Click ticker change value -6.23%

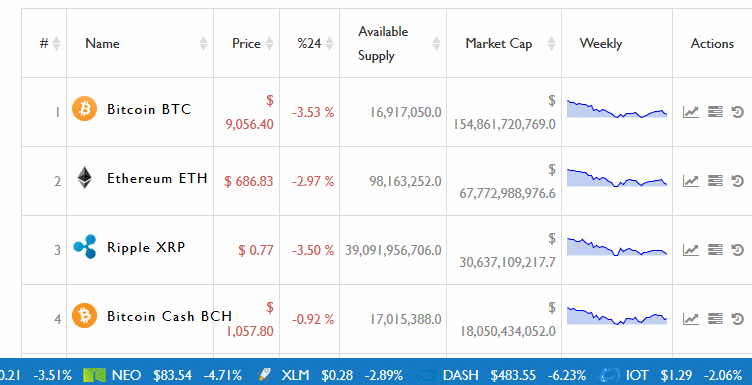click(x=567, y=375)
